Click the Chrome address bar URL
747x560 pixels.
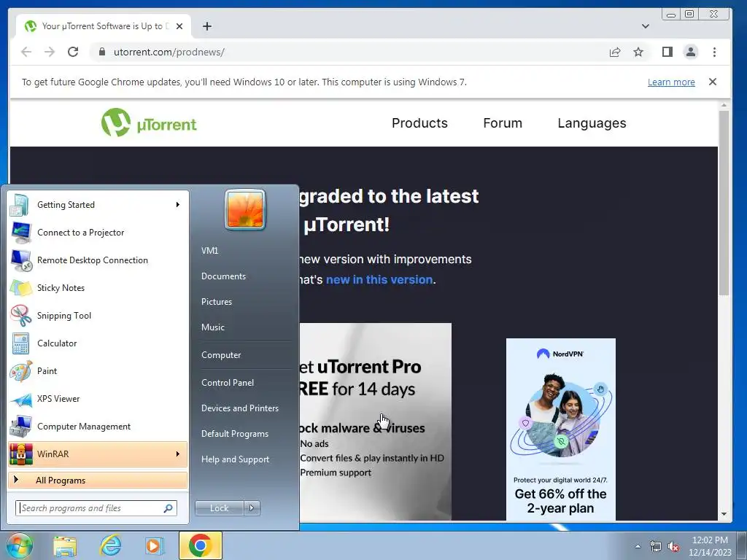pos(169,52)
